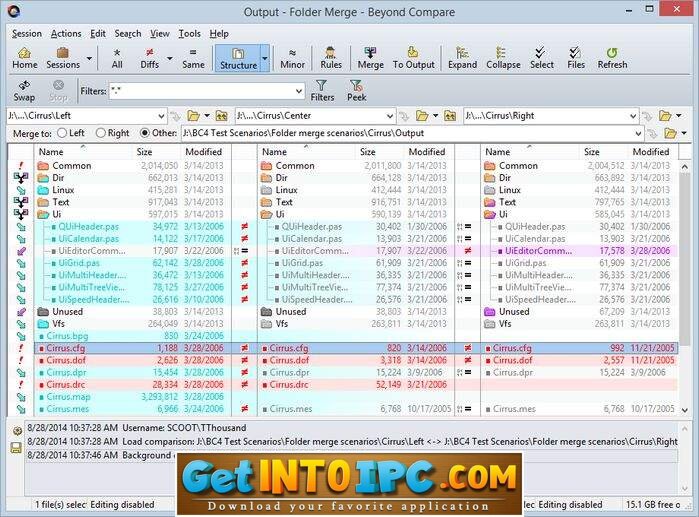The image size is (699, 517).
Task: Browse for the center folder
Action: point(422,116)
